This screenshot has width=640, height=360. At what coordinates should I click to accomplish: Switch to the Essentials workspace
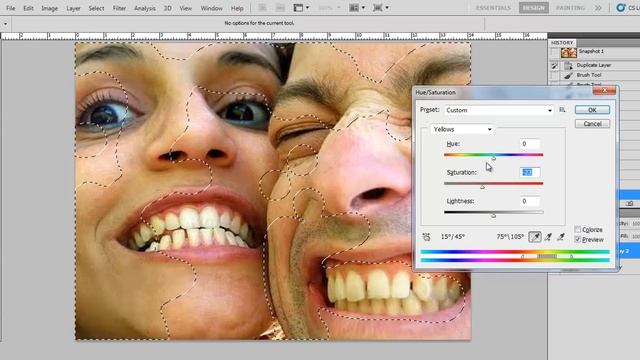[493, 8]
